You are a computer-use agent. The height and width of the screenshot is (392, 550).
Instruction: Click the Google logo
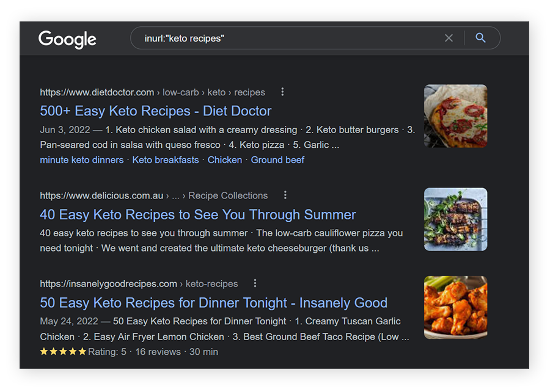pos(67,39)
